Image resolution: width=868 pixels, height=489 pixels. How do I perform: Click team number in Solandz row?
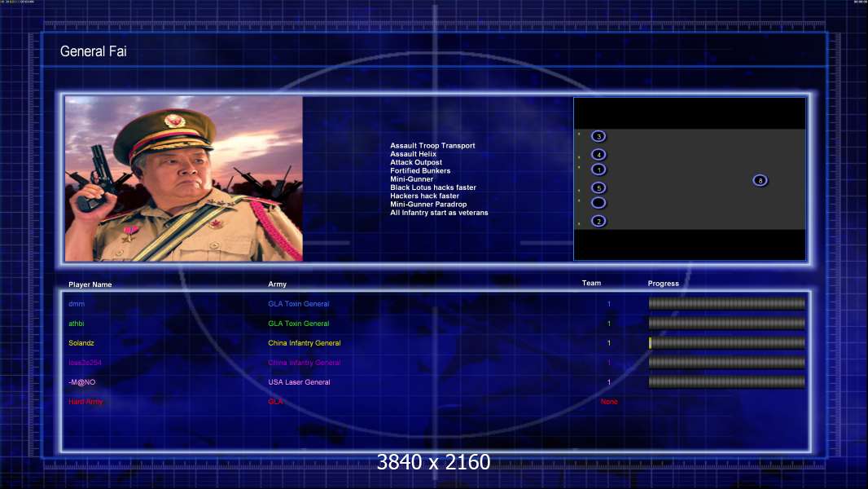coord(609,343)
